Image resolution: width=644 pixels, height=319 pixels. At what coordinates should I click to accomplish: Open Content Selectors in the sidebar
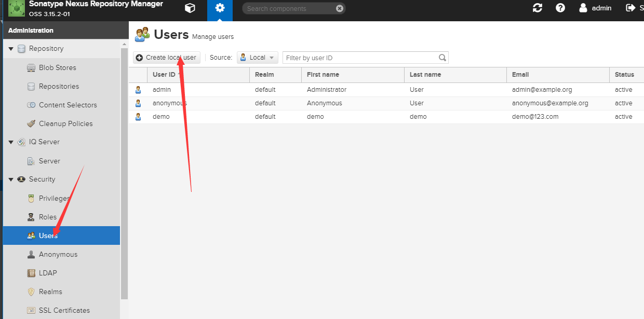point(61,105)
